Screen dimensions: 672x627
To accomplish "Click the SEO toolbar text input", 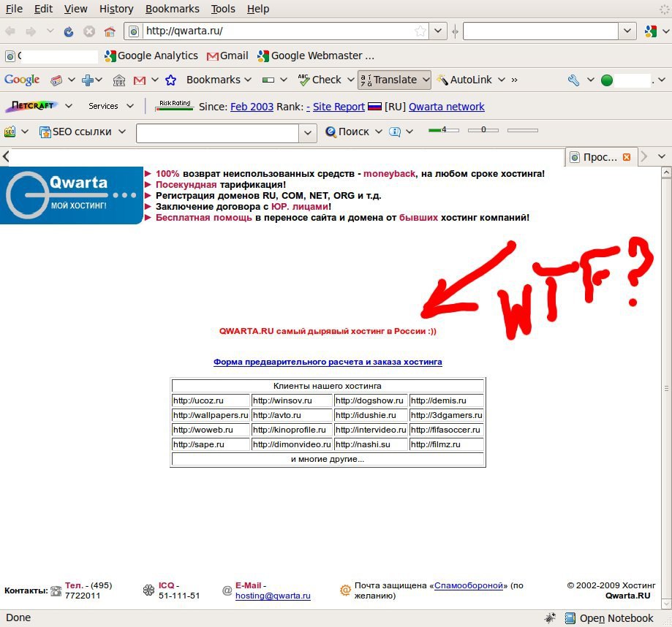I will coord(218,133).
